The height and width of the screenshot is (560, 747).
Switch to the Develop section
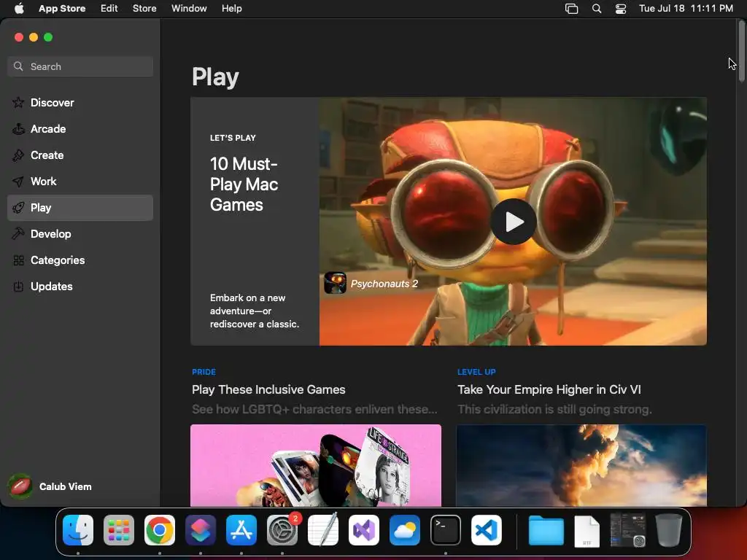click(80, 234)
